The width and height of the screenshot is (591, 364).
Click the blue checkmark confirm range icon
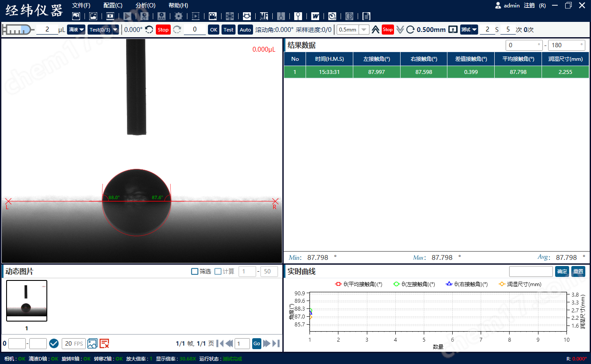[x=54, y=343]
